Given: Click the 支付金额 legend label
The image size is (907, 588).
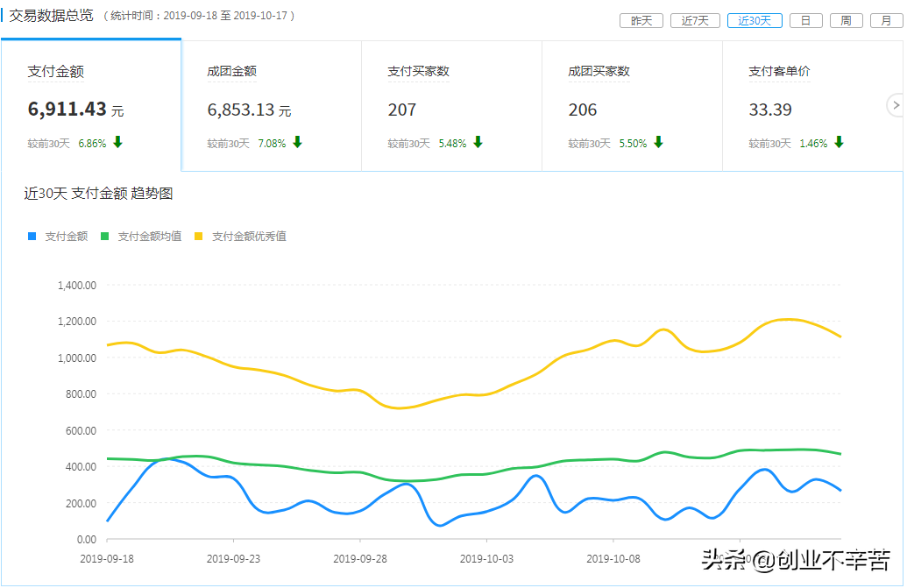Looking at the screenshot, I should click(66, 236).
